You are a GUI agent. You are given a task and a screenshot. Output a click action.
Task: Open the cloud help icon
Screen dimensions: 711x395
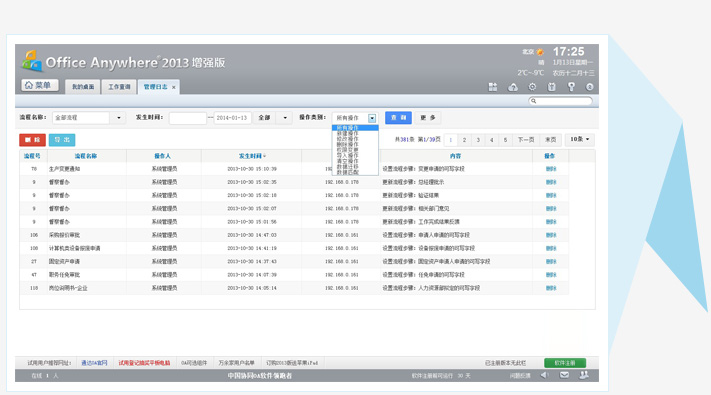tap(513, 87)
